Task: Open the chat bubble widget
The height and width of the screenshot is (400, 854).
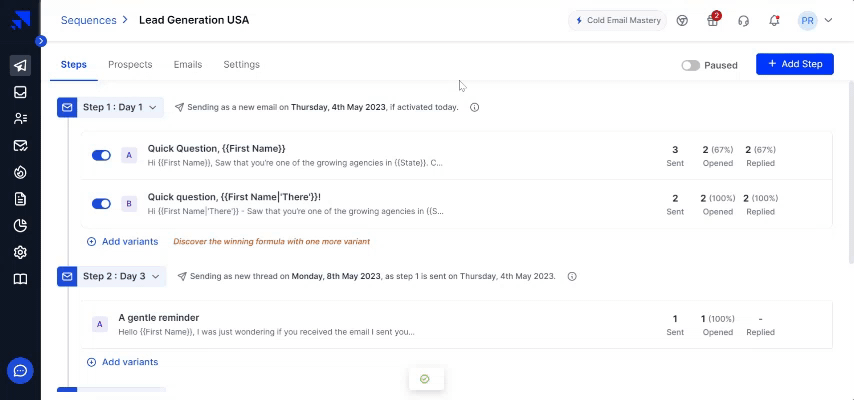Action: pos(20,371)
